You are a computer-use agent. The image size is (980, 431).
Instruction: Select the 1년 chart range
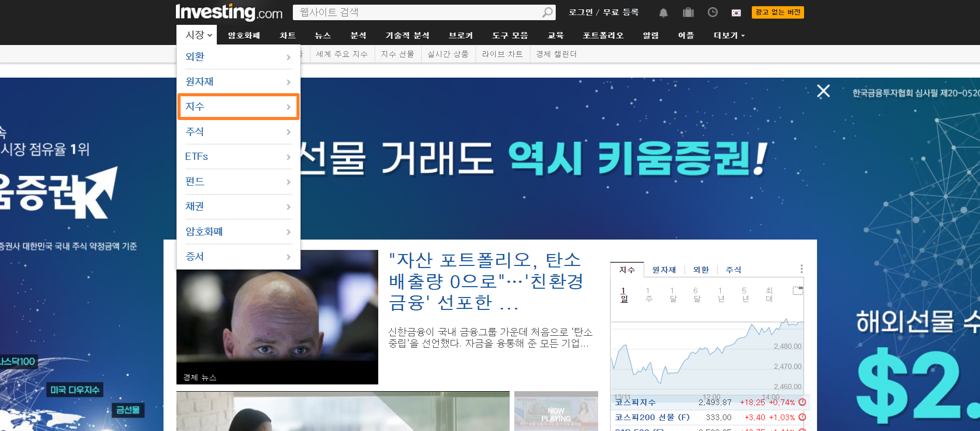point(721,294)
